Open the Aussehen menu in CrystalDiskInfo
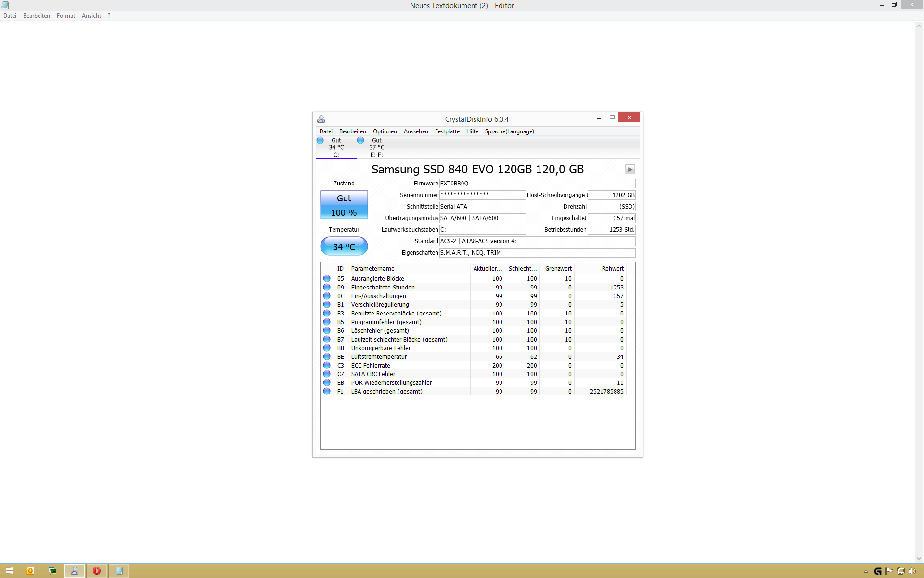The width and height of the screenshot is (924, 578). [415, 131]
